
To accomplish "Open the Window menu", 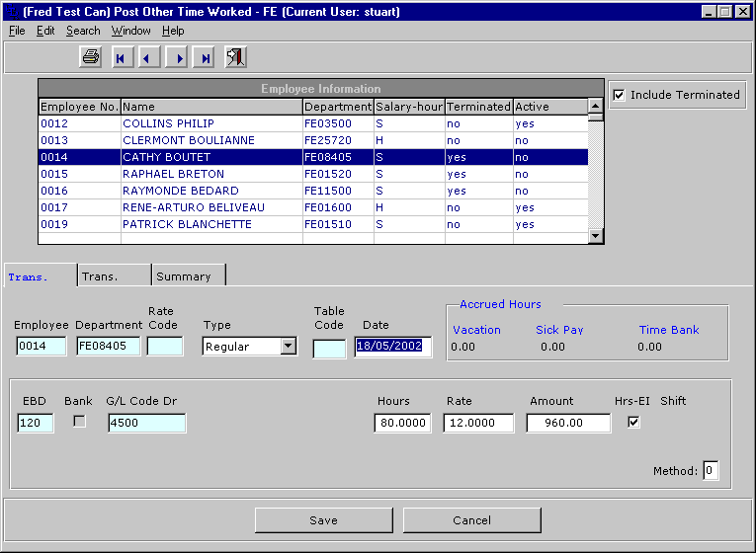I will (x=130, y=31).
